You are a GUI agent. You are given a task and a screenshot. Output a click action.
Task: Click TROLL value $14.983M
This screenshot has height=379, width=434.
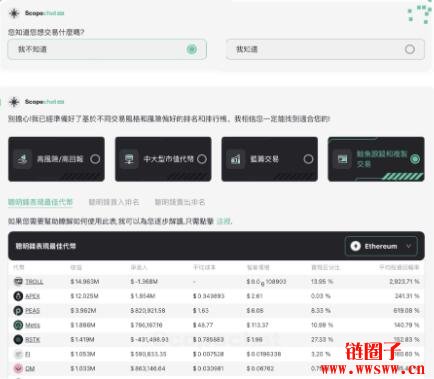[85, 282]
